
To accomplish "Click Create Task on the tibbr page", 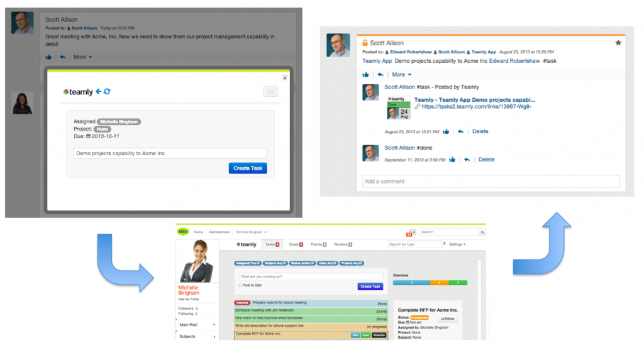I will (x=370, y=287).
